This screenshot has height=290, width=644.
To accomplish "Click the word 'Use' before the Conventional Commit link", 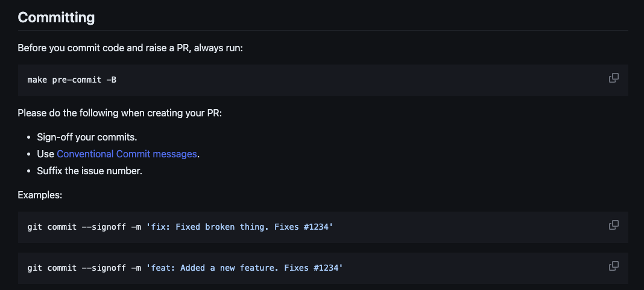I will coord(46,154).
